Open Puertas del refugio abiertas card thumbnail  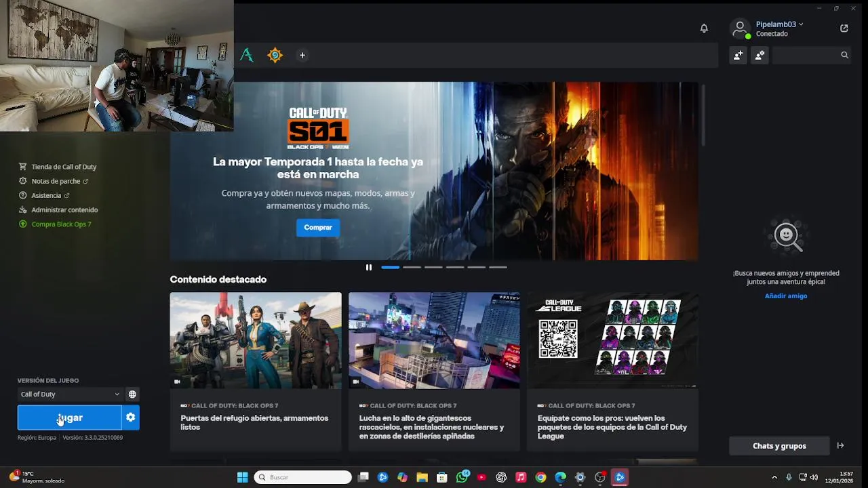tap(256, 340)
